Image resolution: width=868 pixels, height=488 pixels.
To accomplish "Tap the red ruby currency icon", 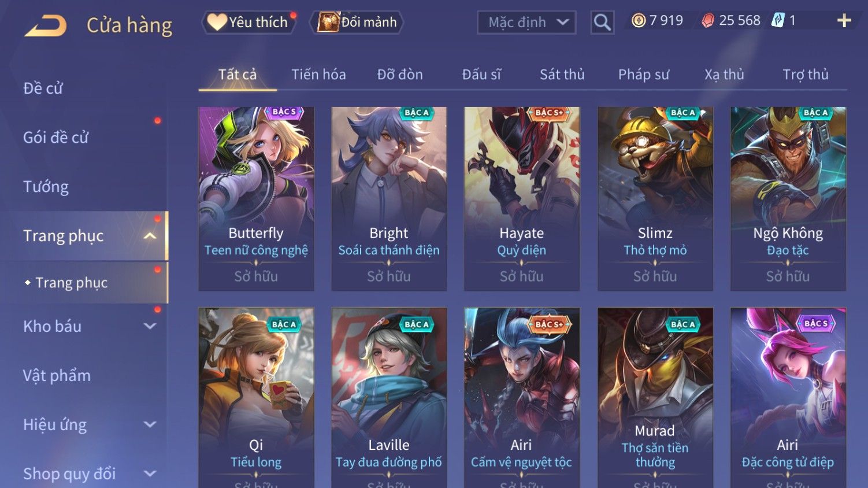I will click(x=708, y=21).
